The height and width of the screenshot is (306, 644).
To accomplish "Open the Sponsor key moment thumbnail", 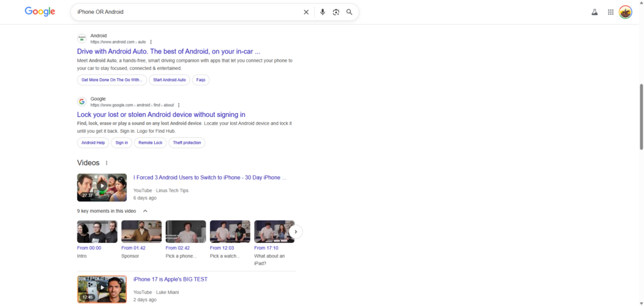I will click(142, 232).
